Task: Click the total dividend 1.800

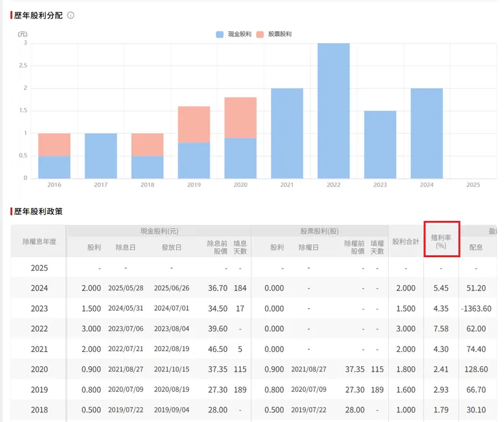Action: click(406, 370)
